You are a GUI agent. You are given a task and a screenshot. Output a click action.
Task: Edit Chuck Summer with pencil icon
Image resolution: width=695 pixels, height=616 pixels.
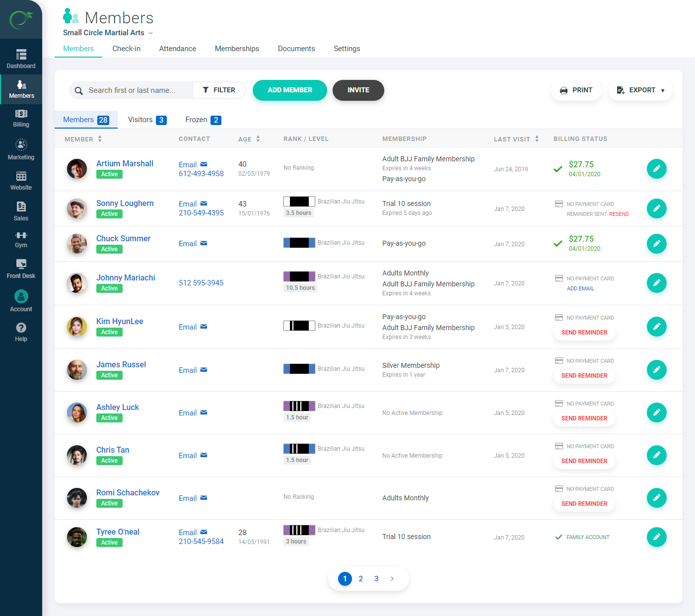tap(656, 244)
